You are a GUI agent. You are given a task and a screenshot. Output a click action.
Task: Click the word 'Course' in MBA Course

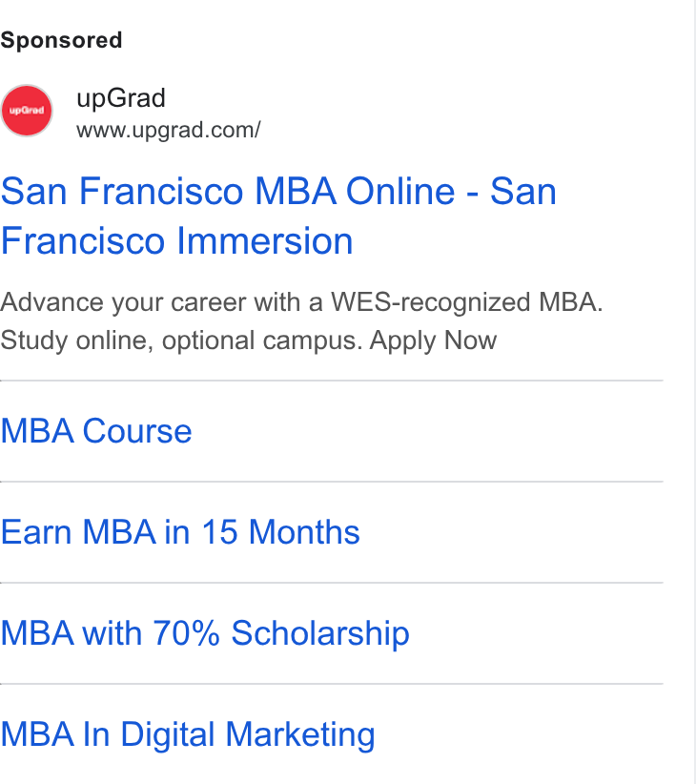coord(137,431)
